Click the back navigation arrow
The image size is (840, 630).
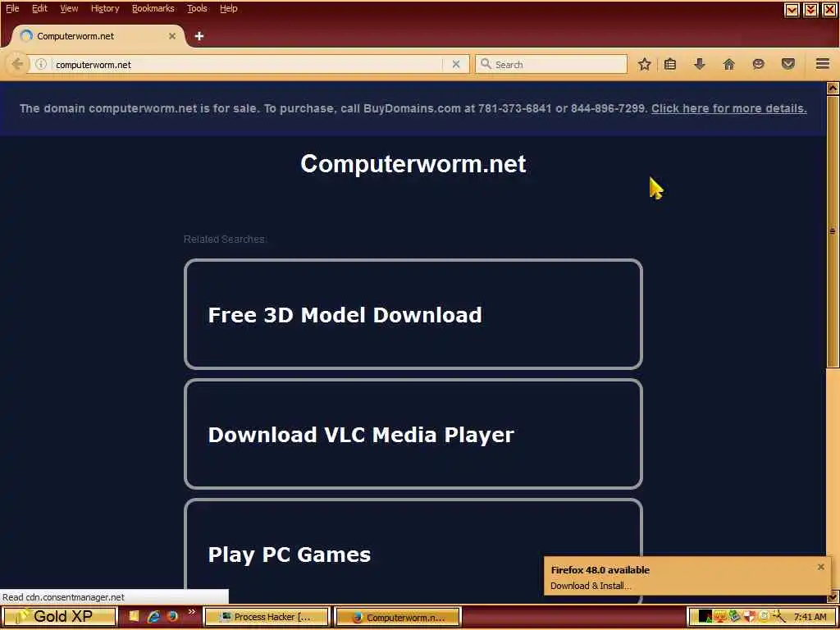coord(16,64)
